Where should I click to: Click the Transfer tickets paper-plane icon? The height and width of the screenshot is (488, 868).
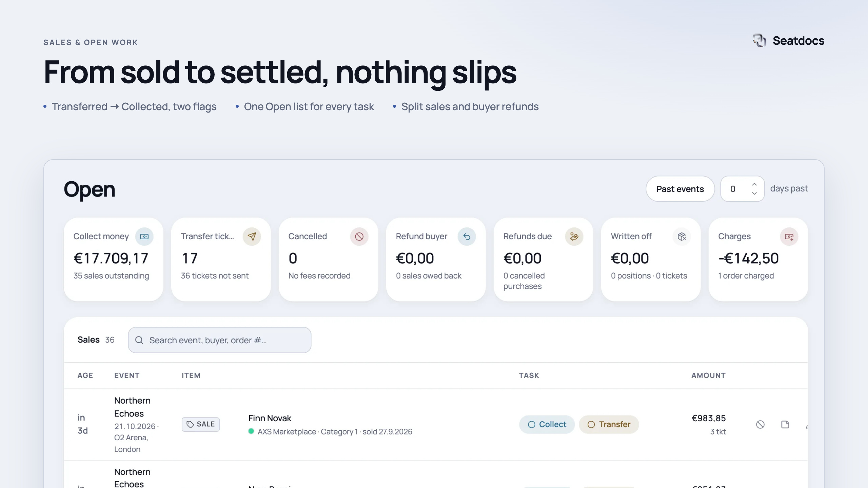point(252,237)
